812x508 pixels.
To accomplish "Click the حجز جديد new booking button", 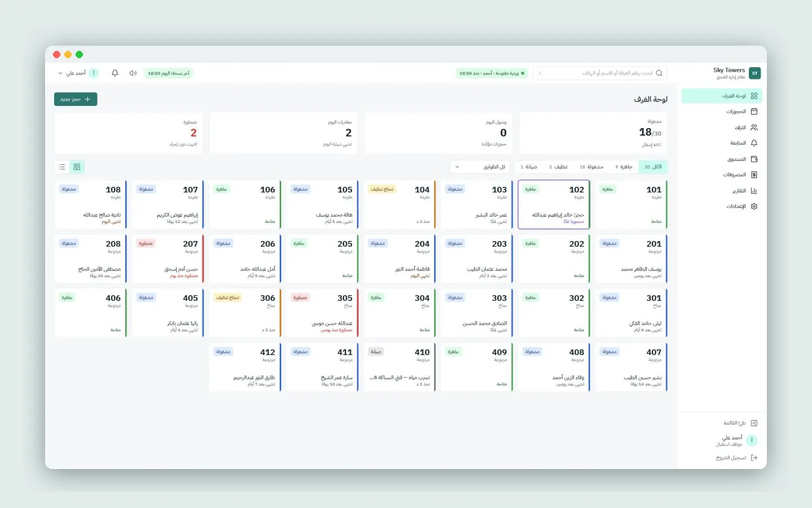I will [76, 99].
